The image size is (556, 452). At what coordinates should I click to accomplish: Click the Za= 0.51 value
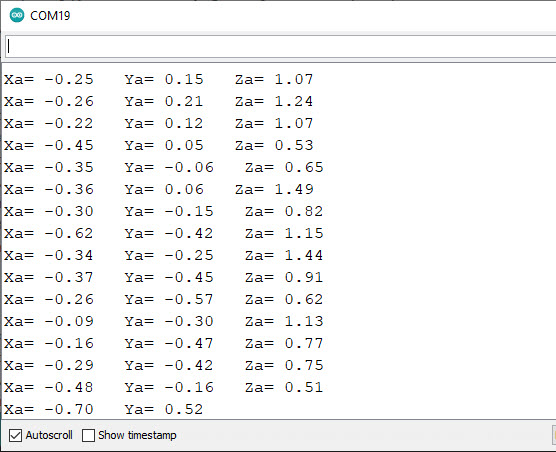[x=284, y=387]
